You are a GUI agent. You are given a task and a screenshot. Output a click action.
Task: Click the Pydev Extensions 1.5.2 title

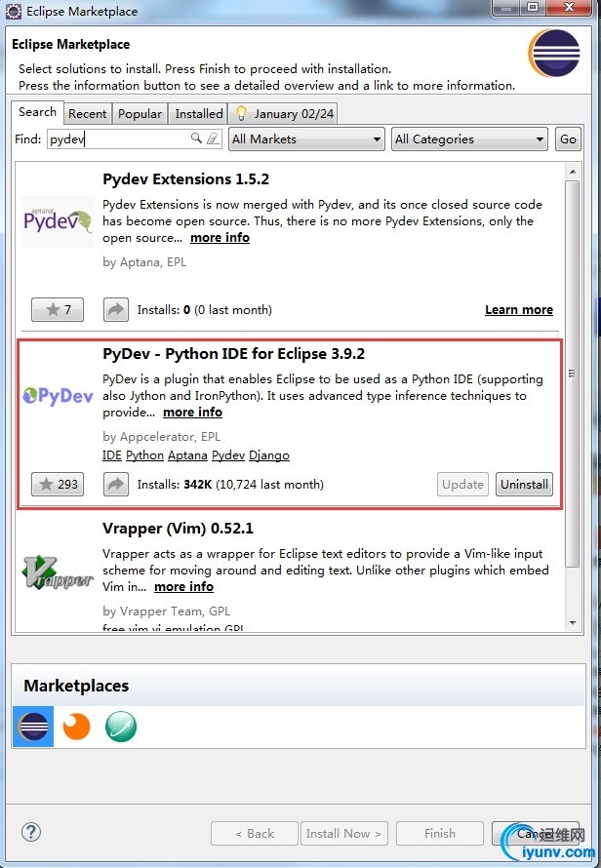pyautogui.click(x=185, y=179)
